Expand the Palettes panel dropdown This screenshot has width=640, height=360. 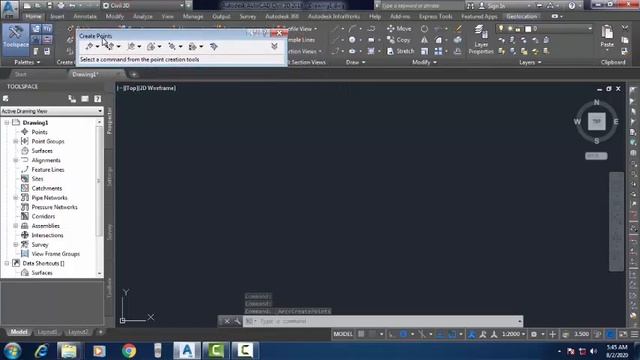(27, 62)
